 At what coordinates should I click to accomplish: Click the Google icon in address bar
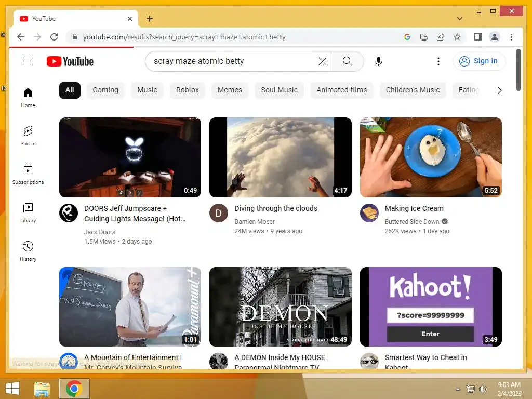point(407,37)
